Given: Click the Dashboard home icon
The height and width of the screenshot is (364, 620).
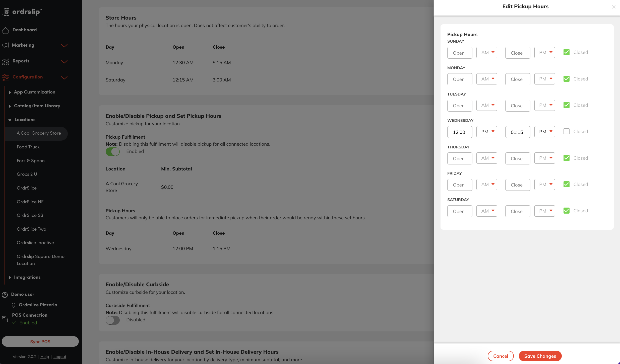Looking at the screenshot, I should pyautogui.click(x=5, y=30).
